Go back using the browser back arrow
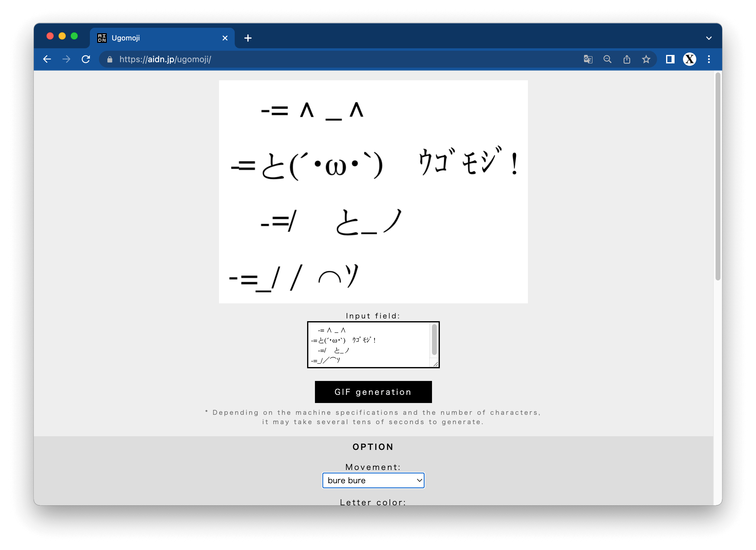Image resolution: width=756 pixels, height=550 pixels. pyautogui.click(x=47, y=59)
